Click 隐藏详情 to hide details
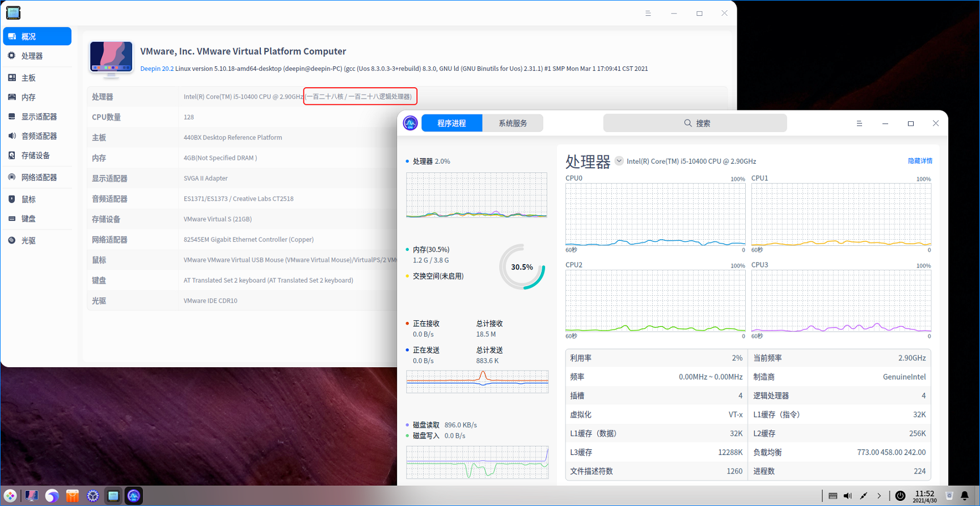This screenshot has height=506, width=980. click(920, 161)
